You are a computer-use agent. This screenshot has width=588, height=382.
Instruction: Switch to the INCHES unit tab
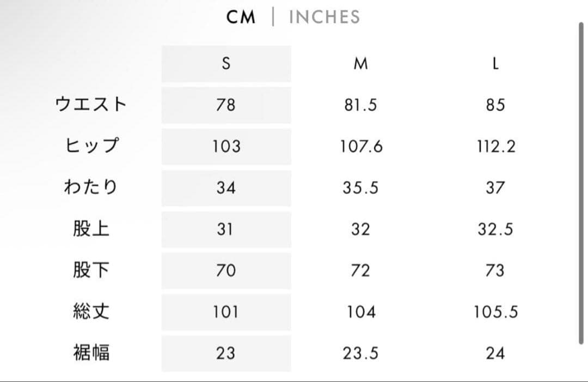pyautogui.click(x=324, y=17)
